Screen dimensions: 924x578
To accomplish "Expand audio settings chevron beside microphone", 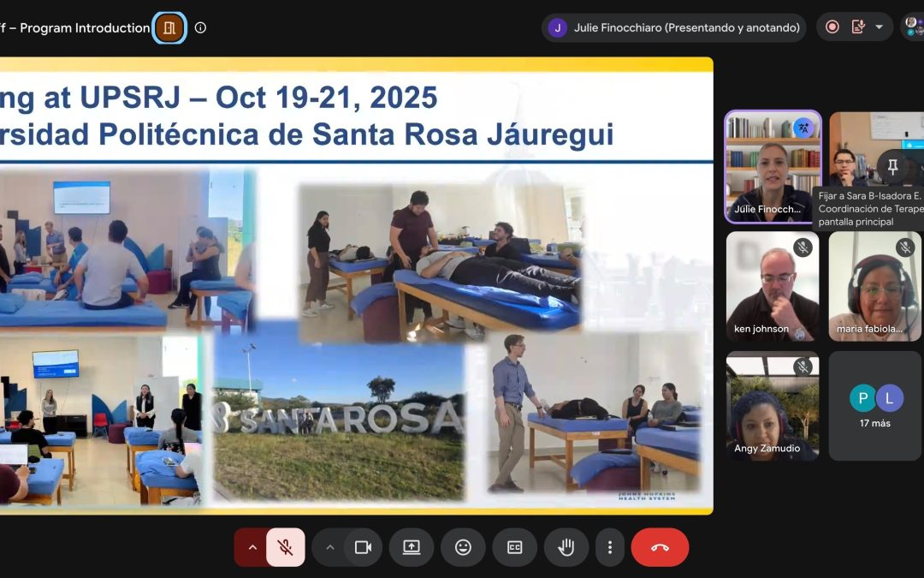I will point(252,547).
